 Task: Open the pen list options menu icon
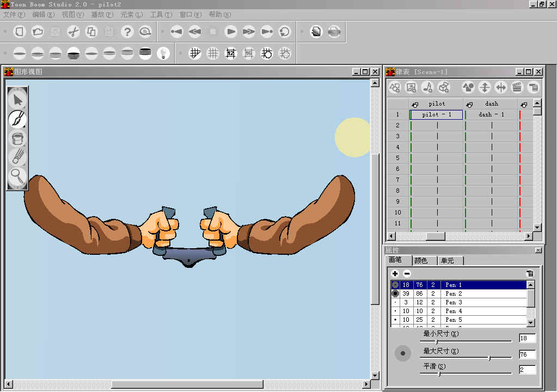pos(530,273)
